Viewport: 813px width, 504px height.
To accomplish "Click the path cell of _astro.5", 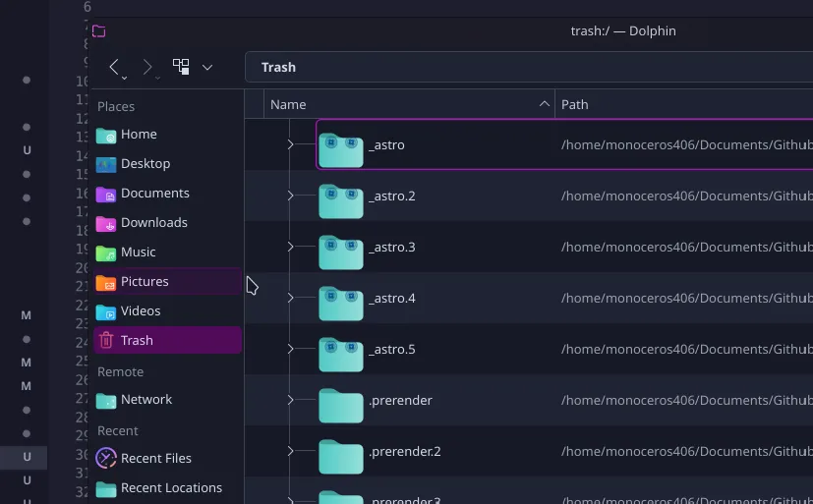I will 686,349.
